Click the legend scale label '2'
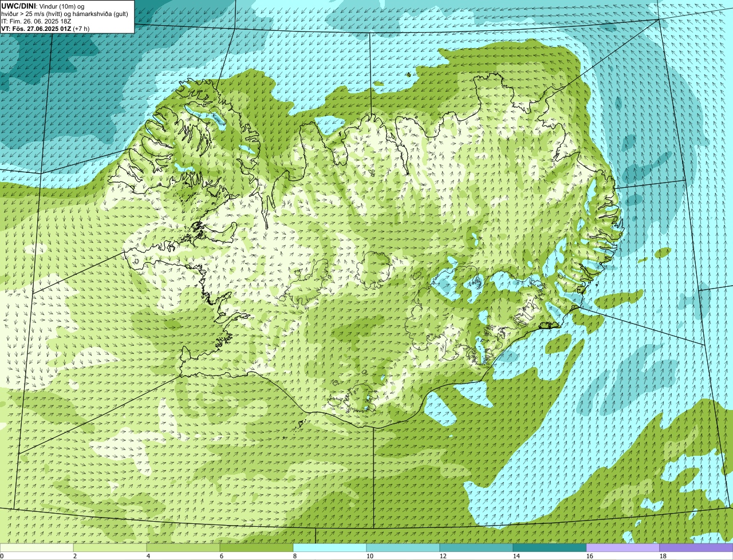The width and height of the screenshot is (733, 560). (x=75, y=556)
